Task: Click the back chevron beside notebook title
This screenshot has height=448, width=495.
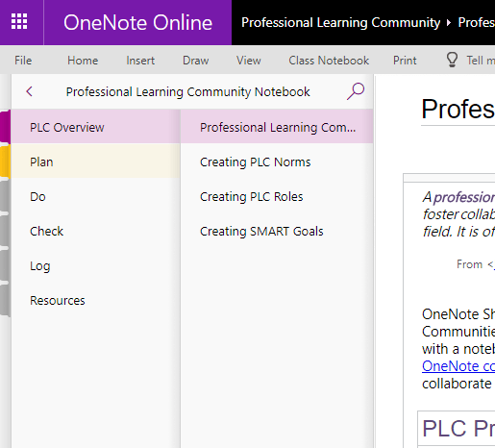Action: [x=30, y=91]
